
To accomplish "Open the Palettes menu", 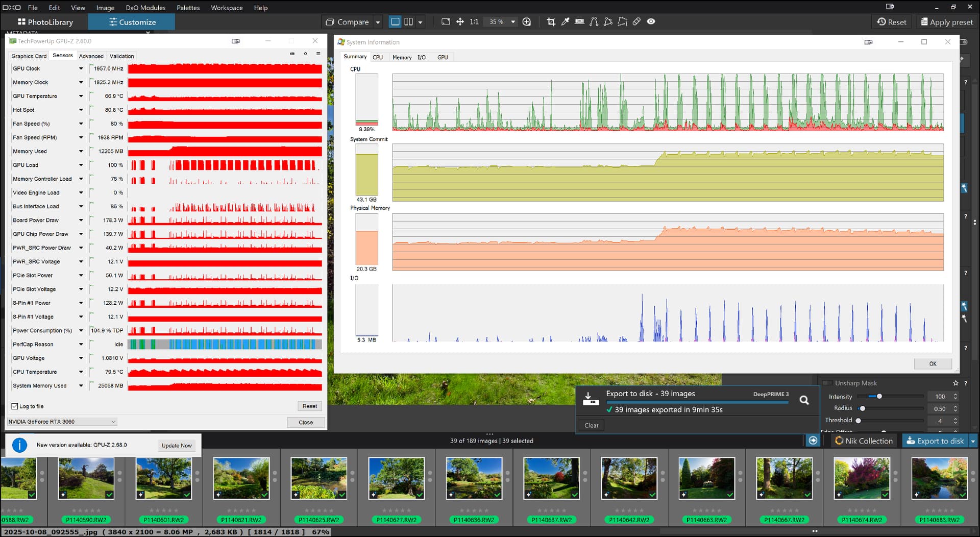I will pos(188,8).
